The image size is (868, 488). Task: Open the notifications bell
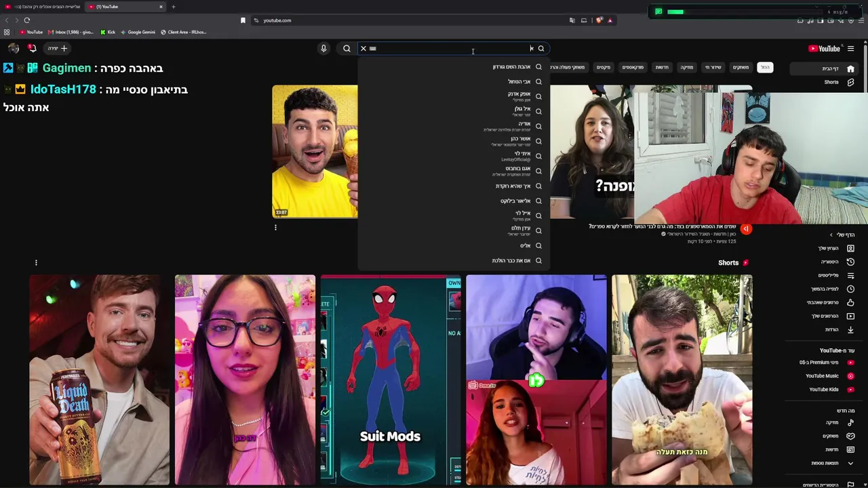point(32,48)
